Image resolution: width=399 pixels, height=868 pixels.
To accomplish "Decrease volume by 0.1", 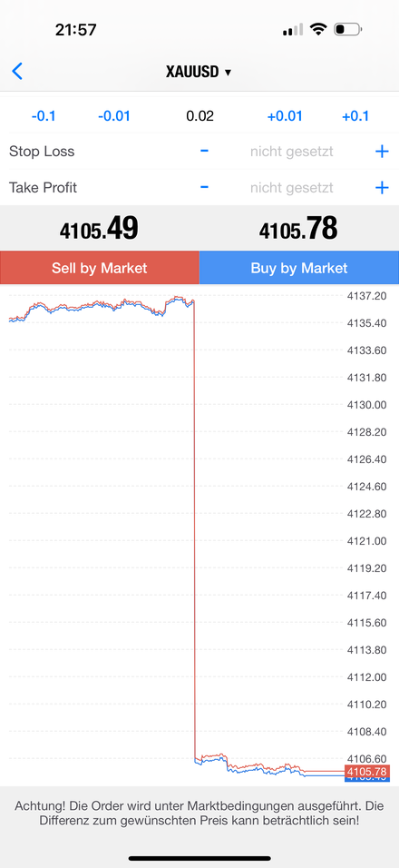I will click(44, 116).
